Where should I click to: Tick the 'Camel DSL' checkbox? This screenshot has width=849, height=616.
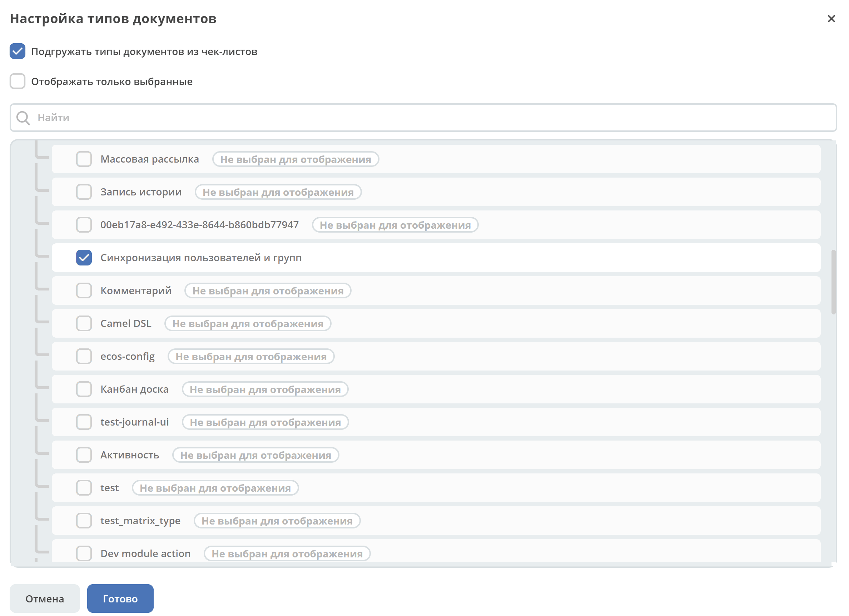tap(84, 323)
